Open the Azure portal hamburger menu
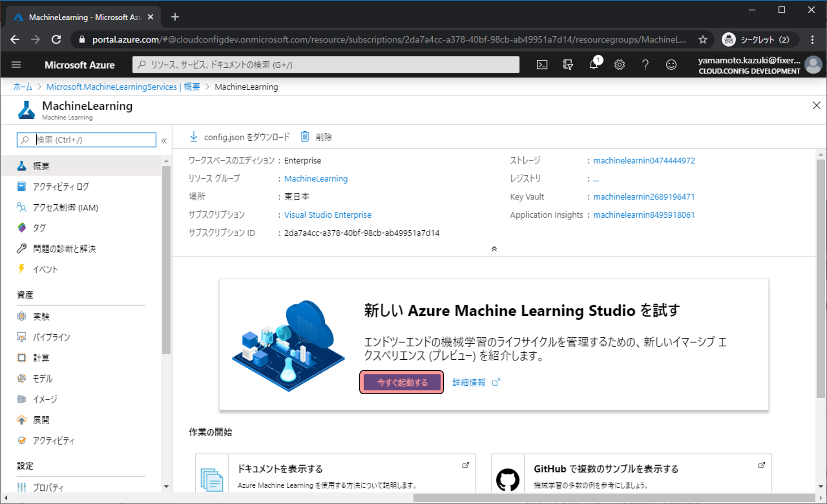 (x=16, y=65)
